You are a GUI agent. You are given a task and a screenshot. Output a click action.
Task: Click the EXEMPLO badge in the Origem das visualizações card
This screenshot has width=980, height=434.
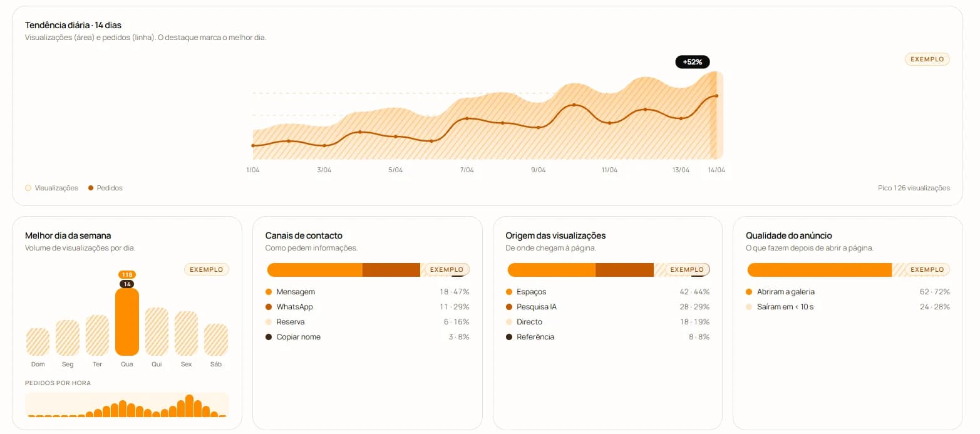coord(687,269)
